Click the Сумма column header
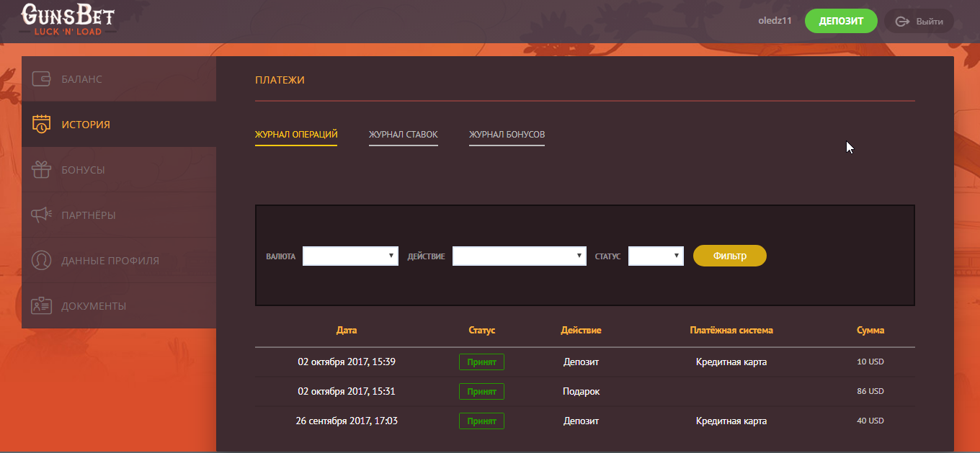 click(870, 331)
